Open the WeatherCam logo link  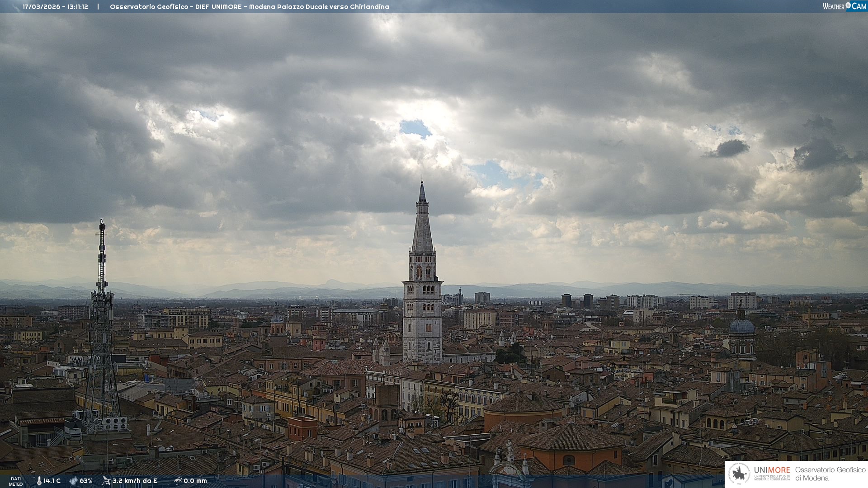tap(844, 6)
